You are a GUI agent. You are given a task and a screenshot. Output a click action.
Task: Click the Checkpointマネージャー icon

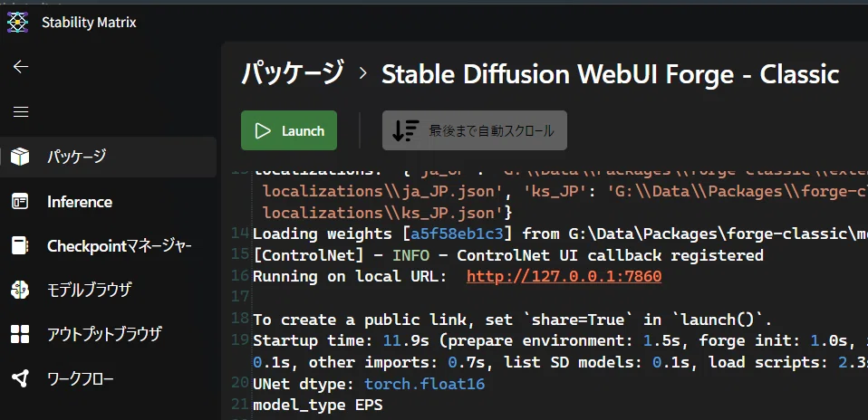coord(20,246)
